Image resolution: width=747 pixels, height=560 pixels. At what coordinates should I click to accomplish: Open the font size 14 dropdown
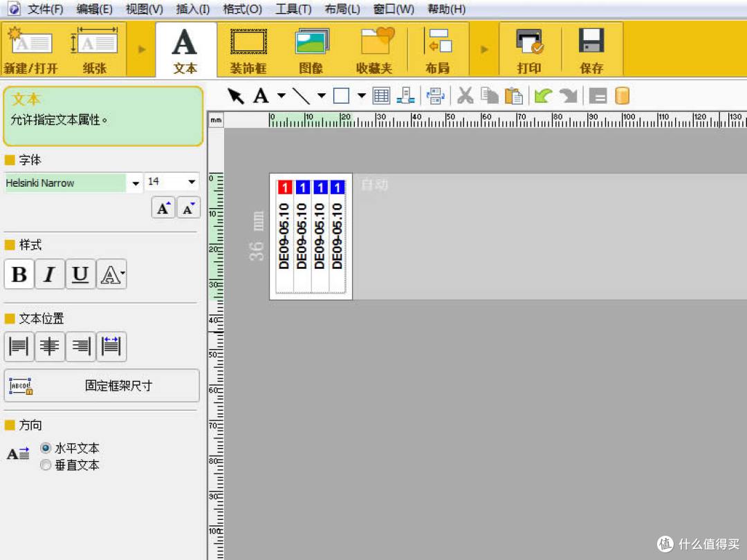point(192,182)
